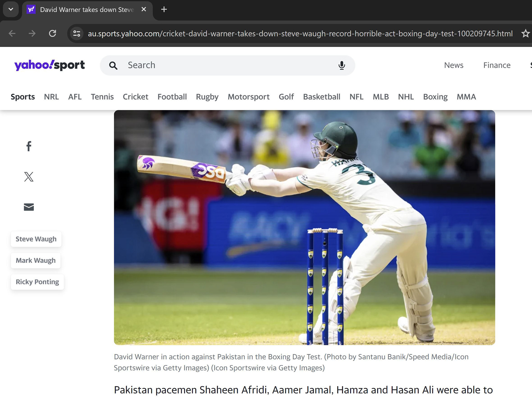Expand the tab search dropdown arrow
Screen dimensions: 532x399
point(11,9)
